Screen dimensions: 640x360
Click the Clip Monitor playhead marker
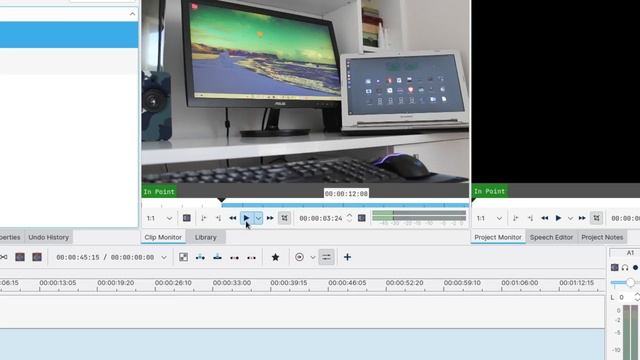point(221,200)
